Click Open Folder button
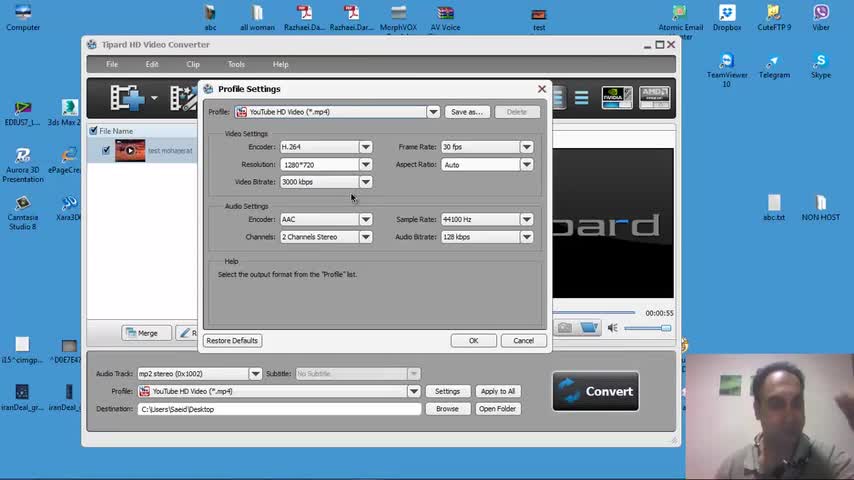The width and height of the screenshot is (854, 480). pyautogui.click(x=497, y=409)
